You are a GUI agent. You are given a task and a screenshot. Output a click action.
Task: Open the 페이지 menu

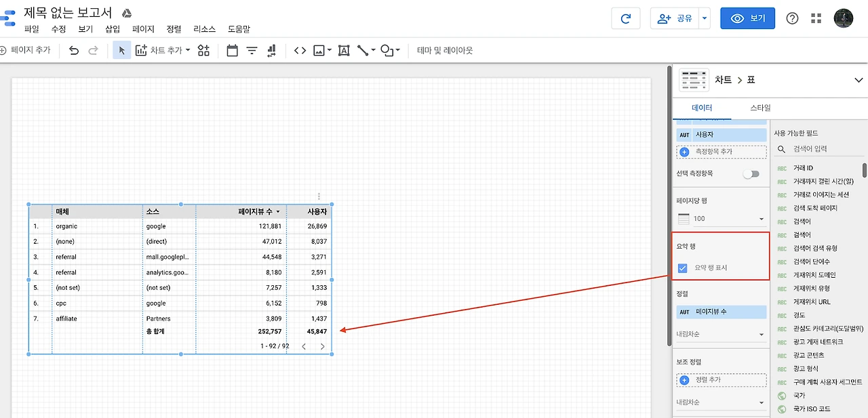point(143,29)
